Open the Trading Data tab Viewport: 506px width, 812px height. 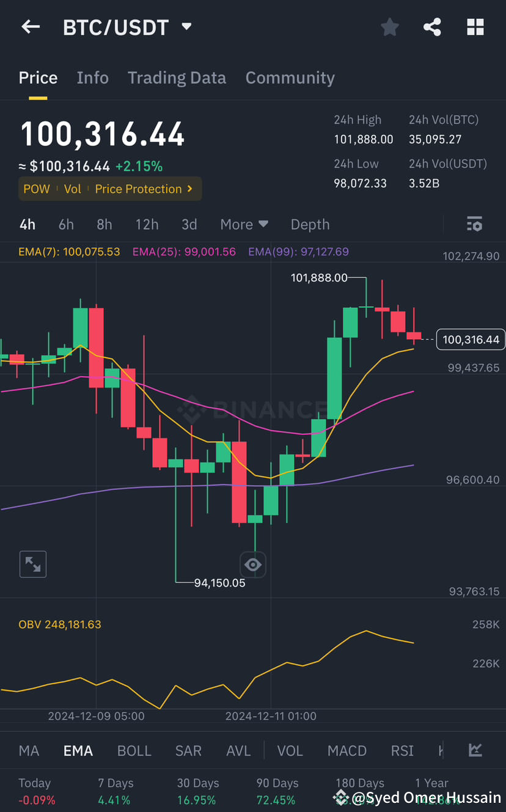click(177, 78)
